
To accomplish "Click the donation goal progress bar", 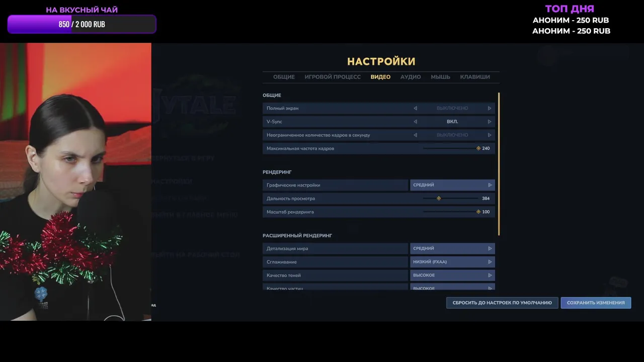I will tap(82, 24).
